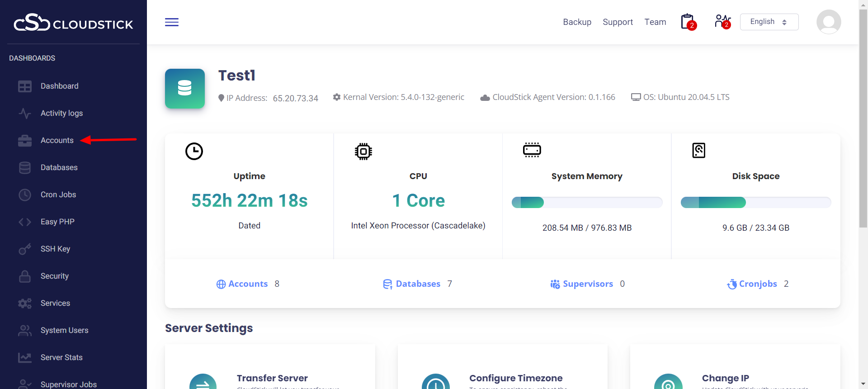Open Cron Jobs from the sidebar
868x389 pixels.
pos(58,194)
